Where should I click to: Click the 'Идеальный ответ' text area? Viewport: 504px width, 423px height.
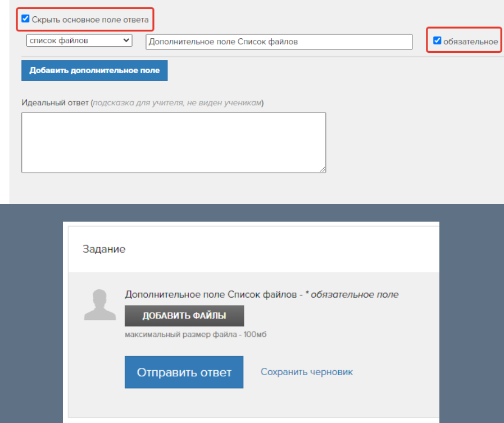pos(174,142)
